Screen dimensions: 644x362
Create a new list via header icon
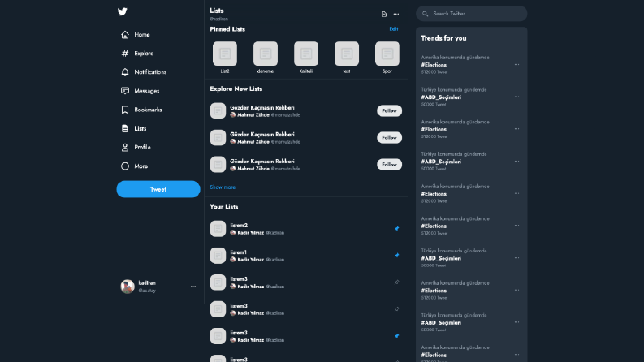pos(383,14)
